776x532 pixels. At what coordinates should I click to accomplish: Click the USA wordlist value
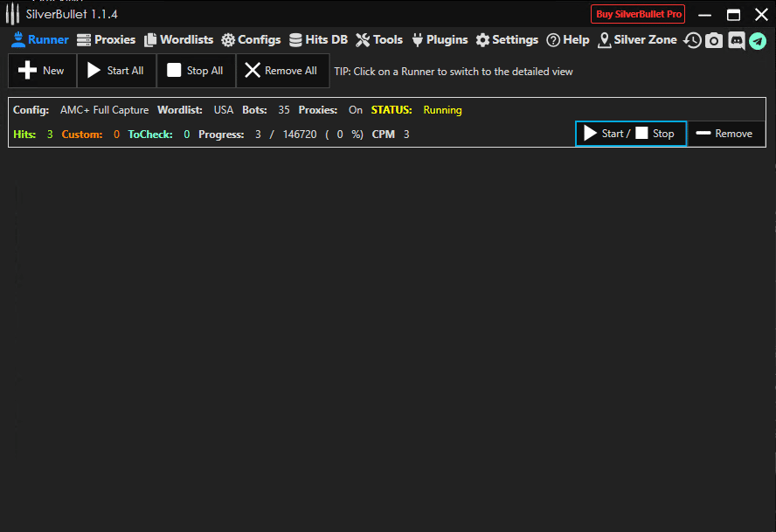[x=223, y=110]
